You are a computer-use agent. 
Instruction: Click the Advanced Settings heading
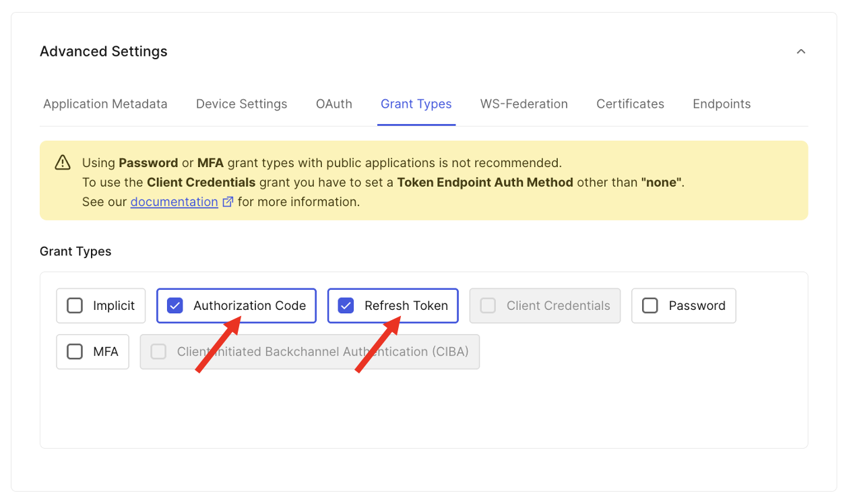104,51
